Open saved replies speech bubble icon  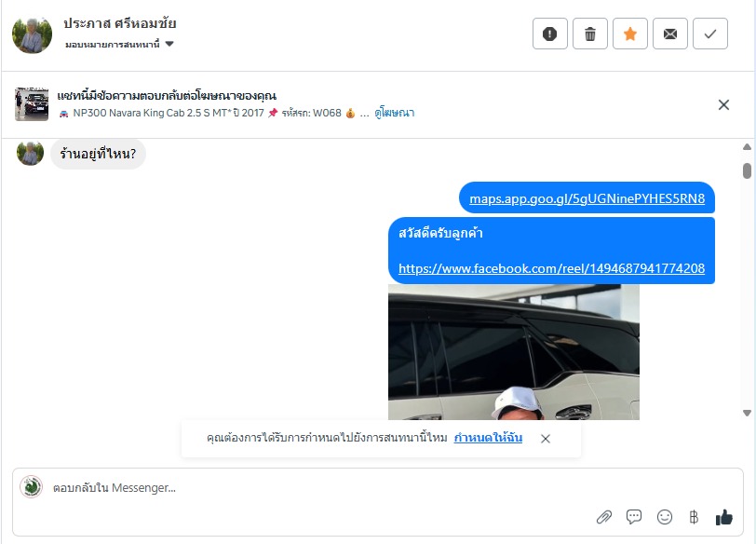[633, 517]
